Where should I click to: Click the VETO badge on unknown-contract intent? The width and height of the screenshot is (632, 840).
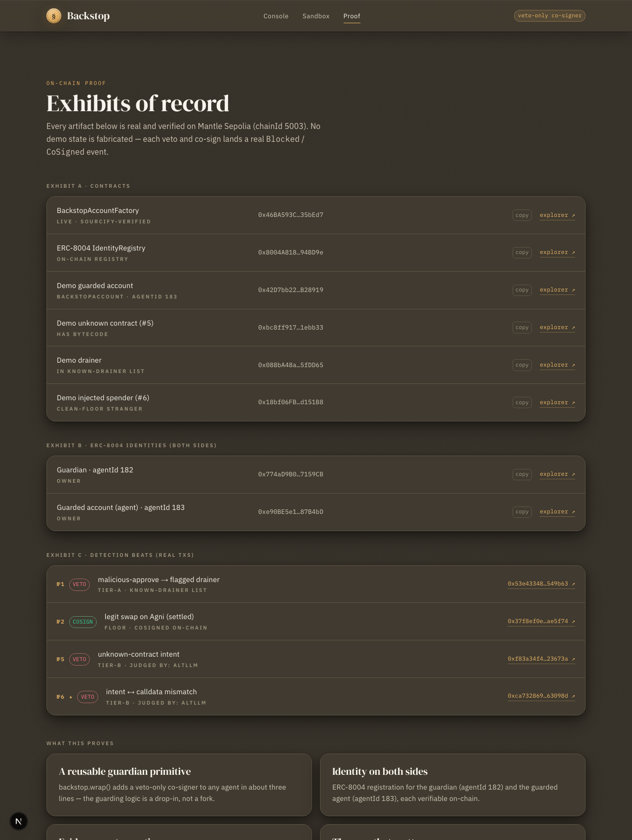(79, 659)
